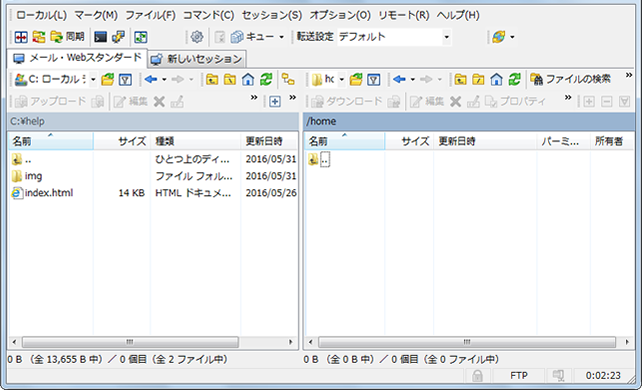Expand the キュー dropdown arrow

[282, 37]
